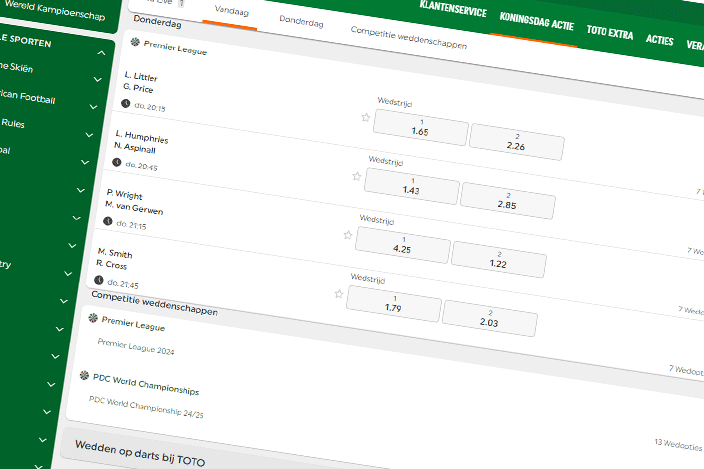
Task: Click the Wedden op darts bij TOTO heading
Action: [x=140, y=454]
